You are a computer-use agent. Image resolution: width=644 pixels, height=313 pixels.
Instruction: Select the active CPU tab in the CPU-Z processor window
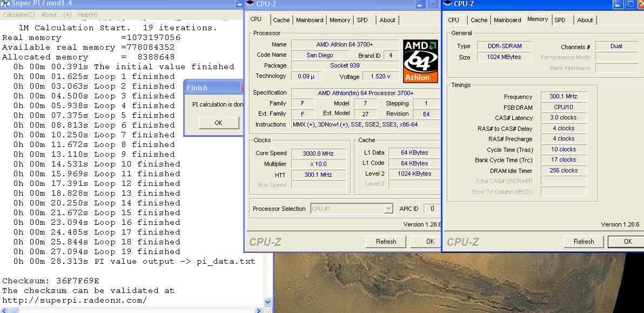(x=259, y=19)
